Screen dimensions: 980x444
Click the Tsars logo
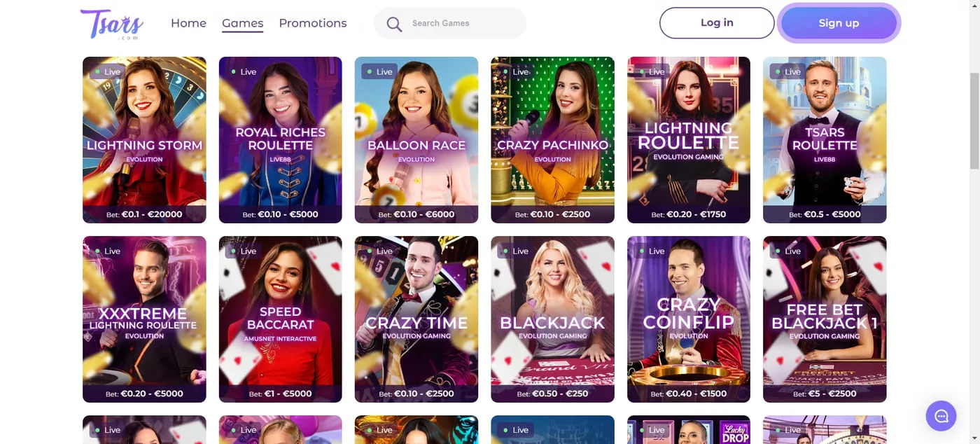pos(112,24)
